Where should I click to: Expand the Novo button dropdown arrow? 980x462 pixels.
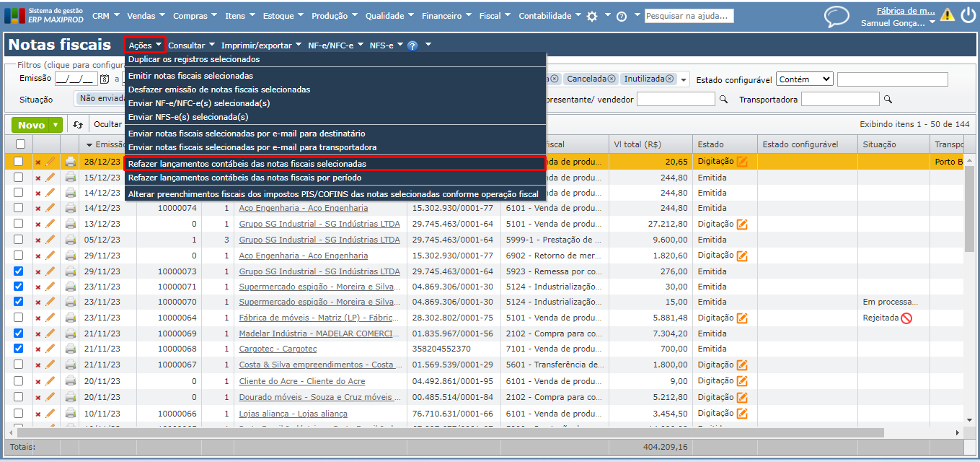coord(56,125)
